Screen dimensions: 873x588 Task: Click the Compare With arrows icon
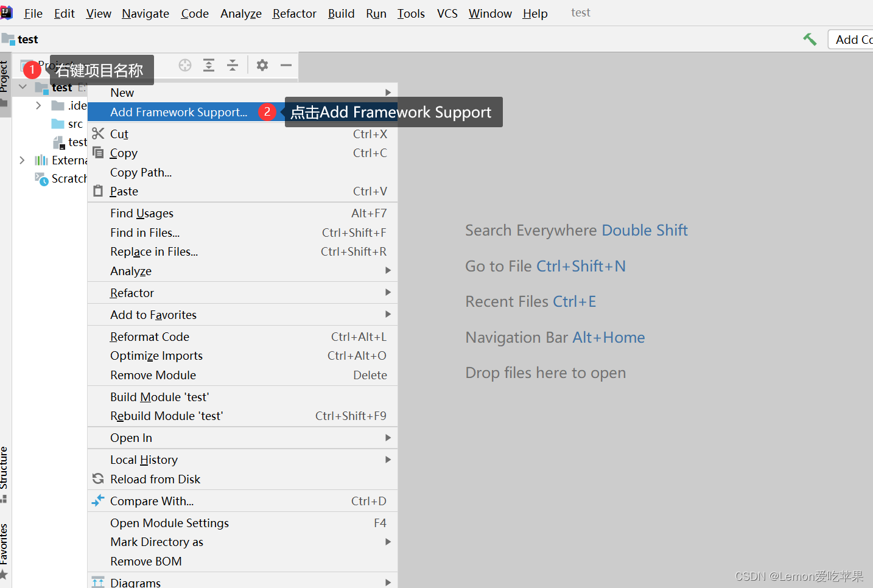[x=98, y=500]
